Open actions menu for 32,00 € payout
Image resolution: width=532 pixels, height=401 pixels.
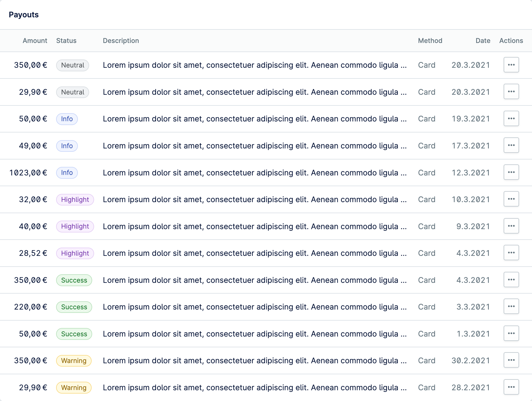coord(511,199)
